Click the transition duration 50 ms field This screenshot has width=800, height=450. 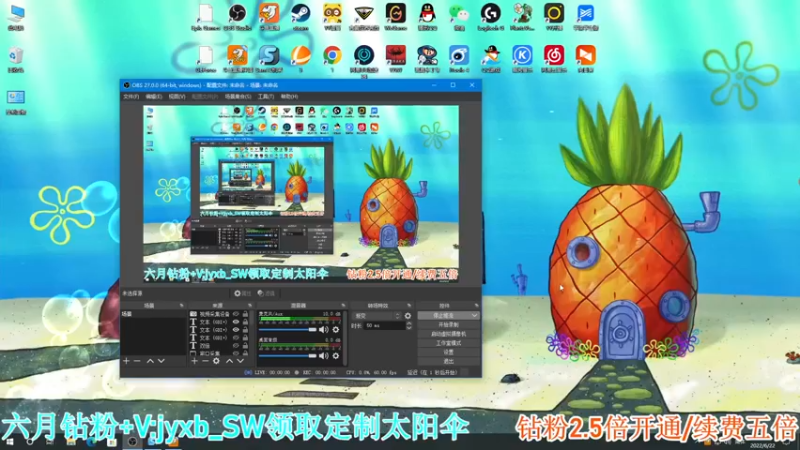click(383, 326)
